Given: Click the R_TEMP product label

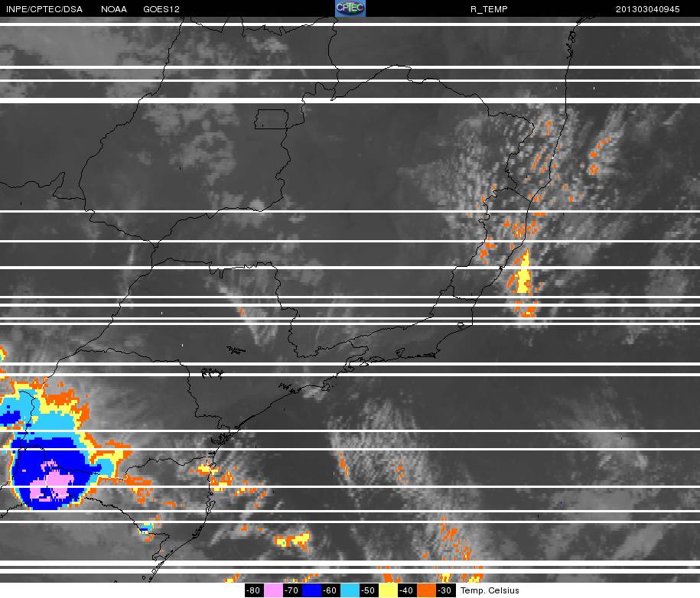Looking at the screenshot, I should [x=489, y=9].
